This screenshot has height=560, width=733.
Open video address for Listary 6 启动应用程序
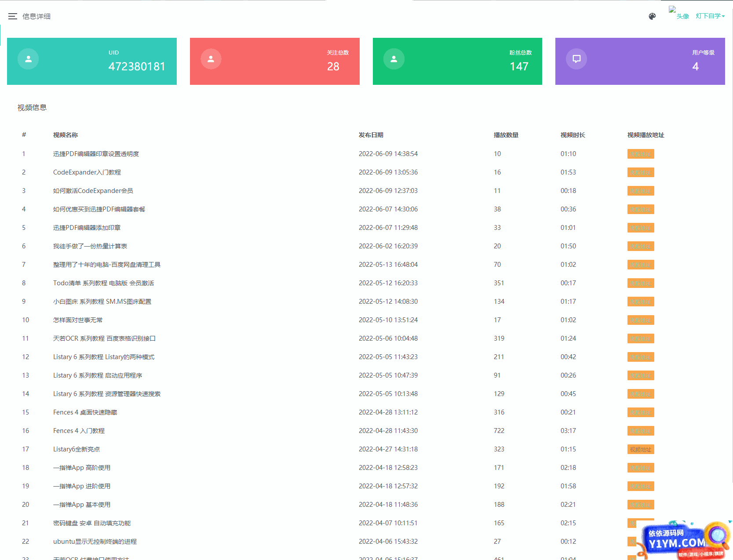[x=641, y=375]
